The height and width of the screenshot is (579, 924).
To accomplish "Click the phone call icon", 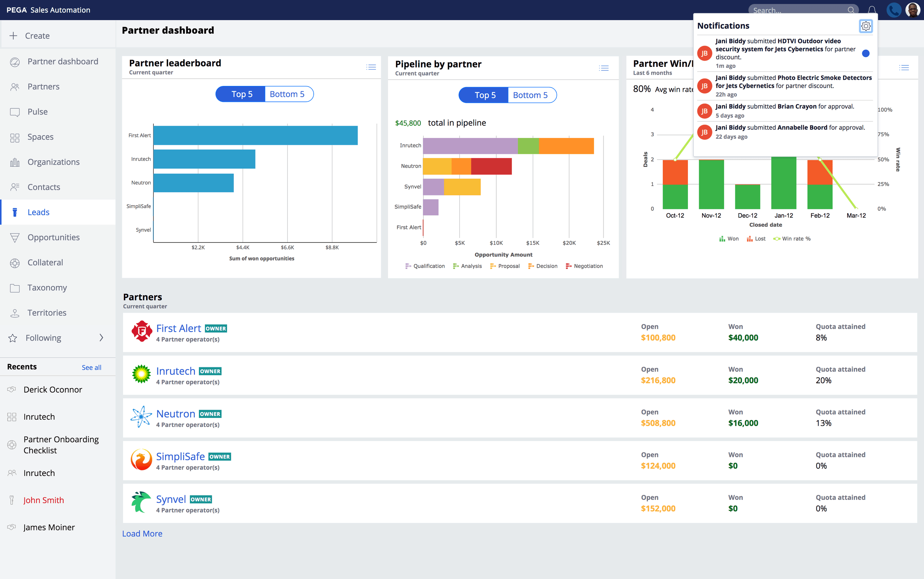I will (893, 10).
